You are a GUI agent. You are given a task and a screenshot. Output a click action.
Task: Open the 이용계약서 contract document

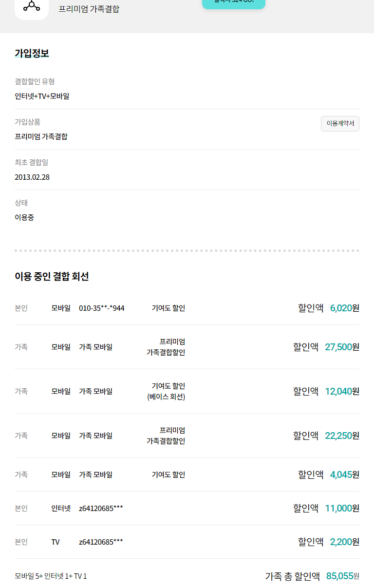[340, 124]
